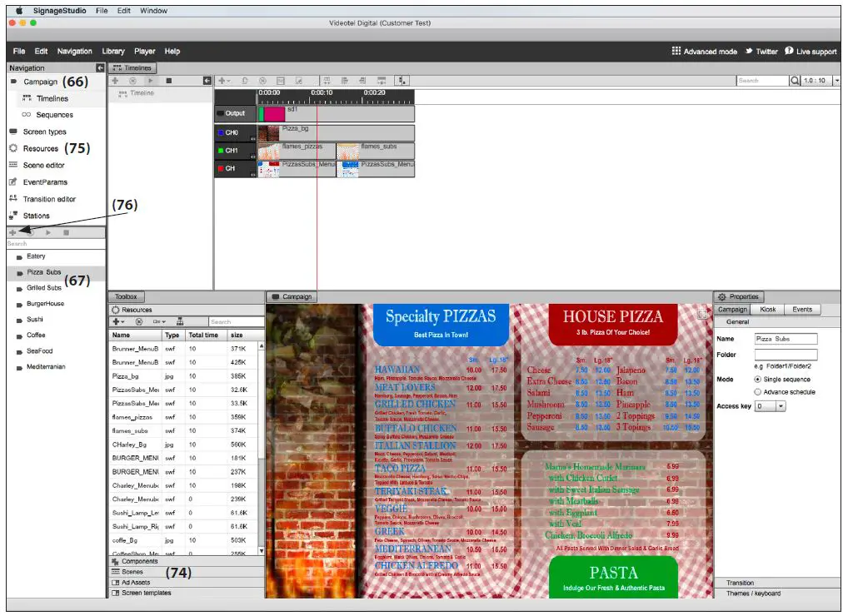Collapse the Navigation panel with its arrow
The width and height of the screenshot is (843, 616).
(x=100, y=68)
